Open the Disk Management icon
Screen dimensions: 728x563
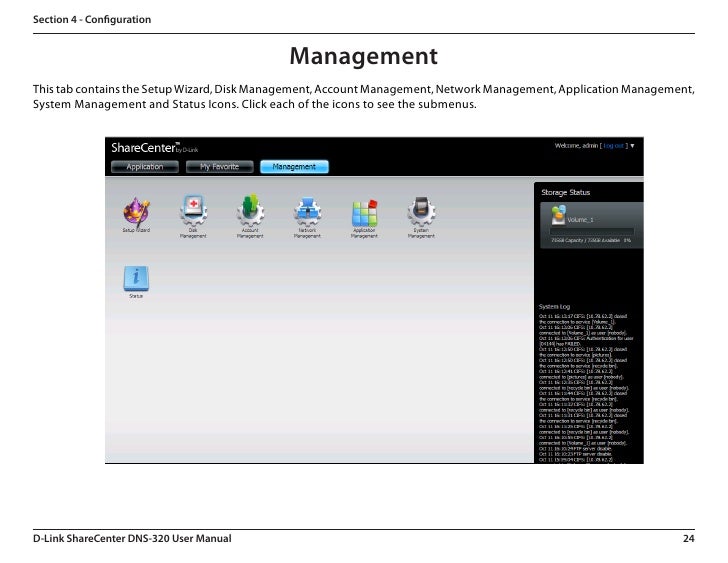(x=193, y=210)
